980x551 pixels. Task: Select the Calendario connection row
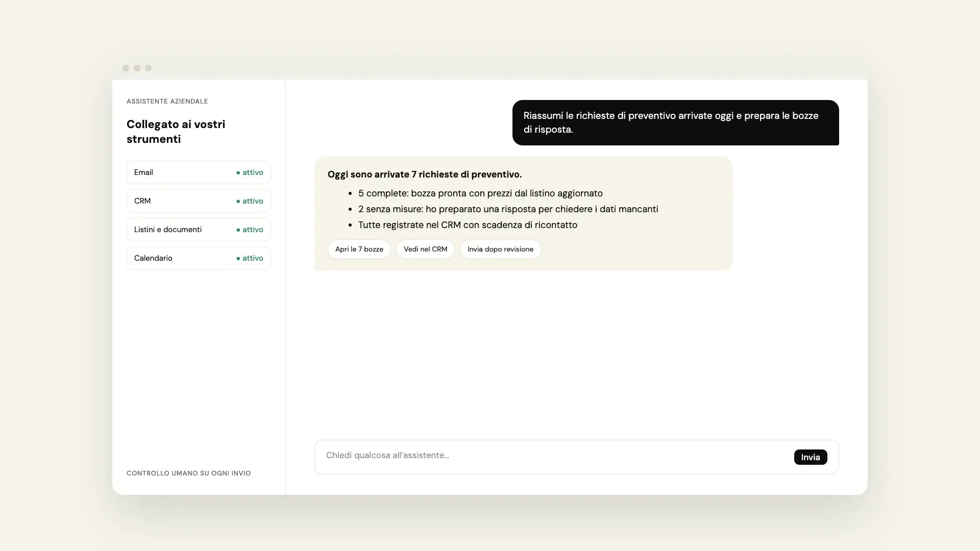click(199, 258)
